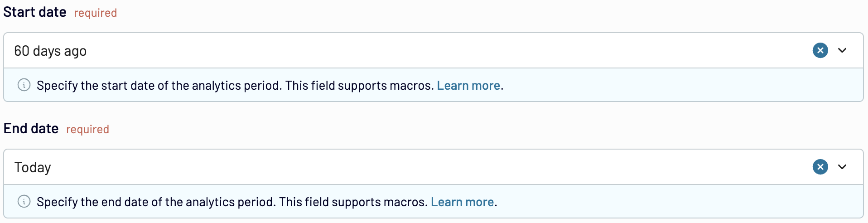
Task: Open Learn more link for start date
Action: tap(468, 85)
